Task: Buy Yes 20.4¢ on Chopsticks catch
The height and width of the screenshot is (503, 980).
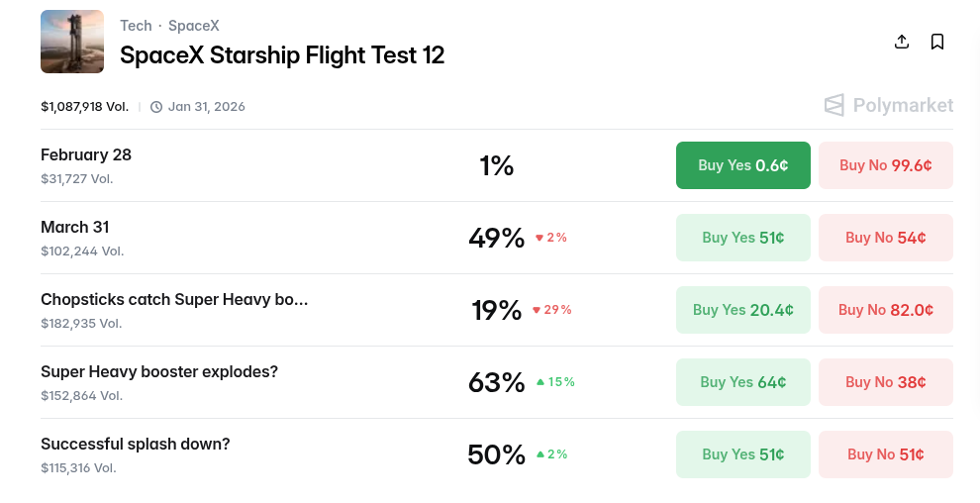Action: [x=742, y=310]
